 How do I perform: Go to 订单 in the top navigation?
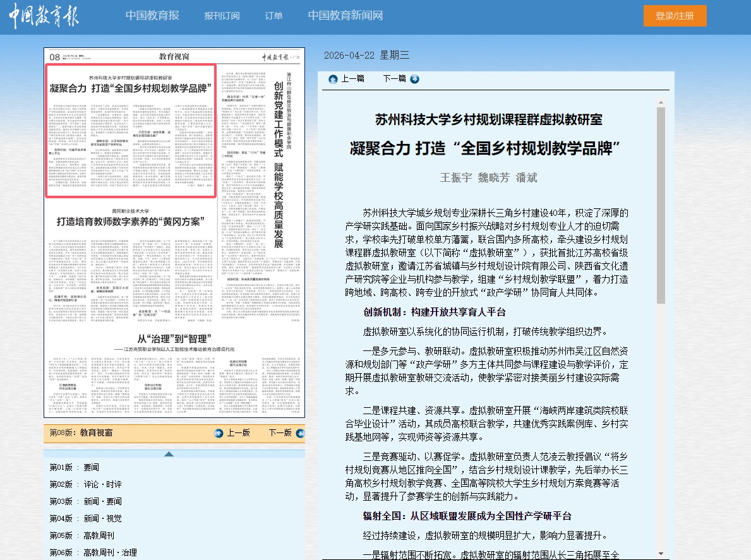pyautogui.click(x=273, y=16)
